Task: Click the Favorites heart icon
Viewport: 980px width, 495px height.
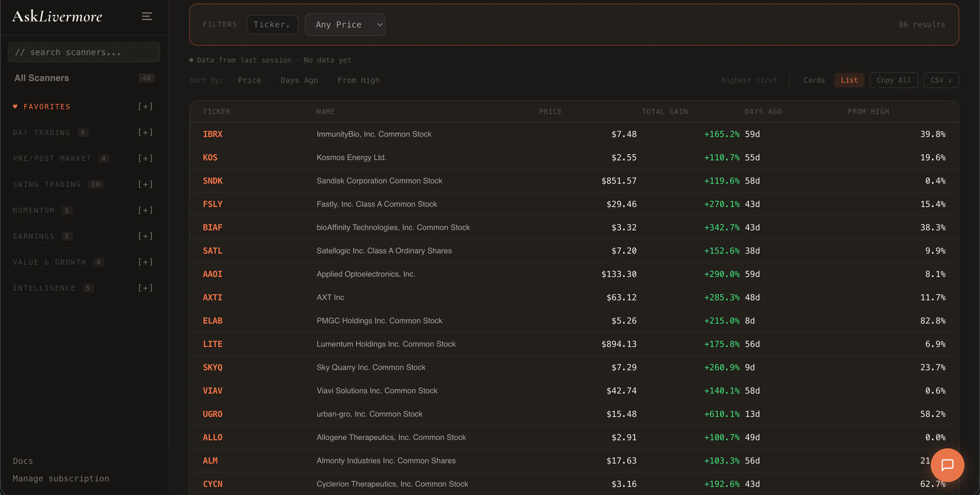Action: point(15,107)
